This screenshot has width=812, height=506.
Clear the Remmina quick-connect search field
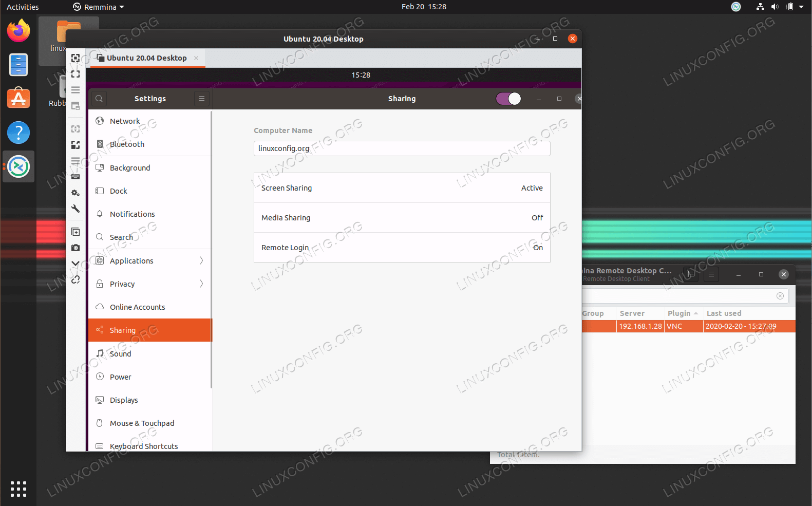780,296
